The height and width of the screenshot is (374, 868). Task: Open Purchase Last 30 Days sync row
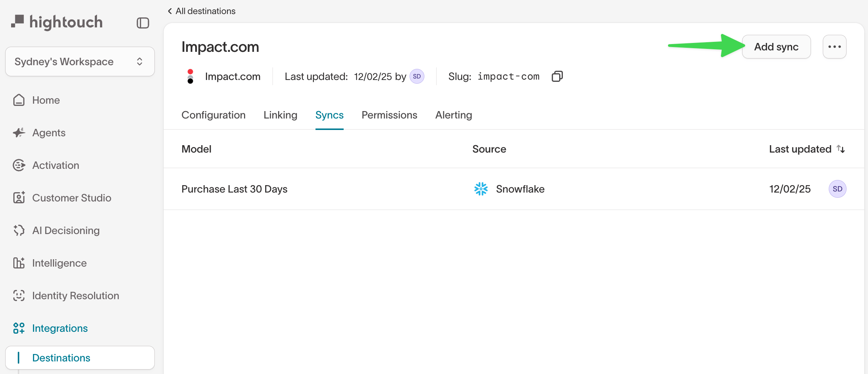coord(514,189)
